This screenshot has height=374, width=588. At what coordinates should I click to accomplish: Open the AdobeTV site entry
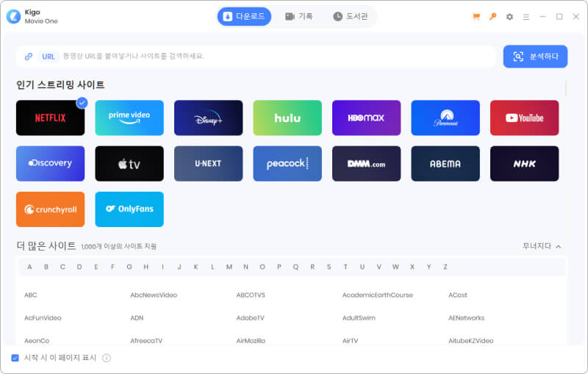[x=250, y=317]
